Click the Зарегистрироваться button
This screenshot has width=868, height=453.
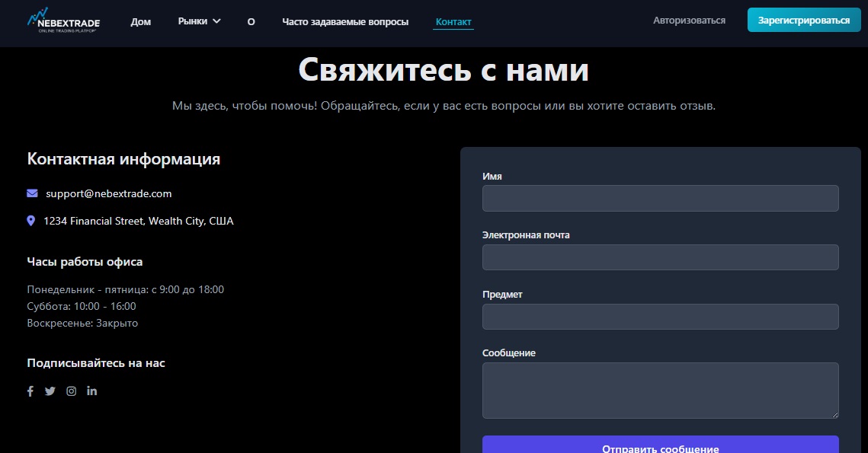(804, 20)
